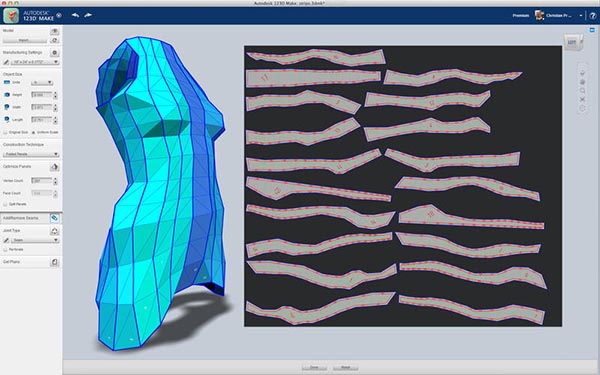Open Manufacturing Settings gear icon
Image resolution: width=600 pixels, height=375 pixels.
click(54, 52)
